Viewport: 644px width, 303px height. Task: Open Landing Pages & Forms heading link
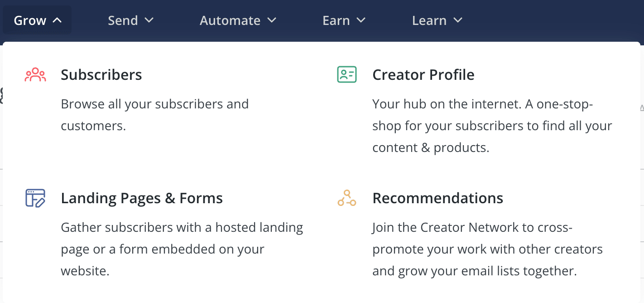pos(142,198)
